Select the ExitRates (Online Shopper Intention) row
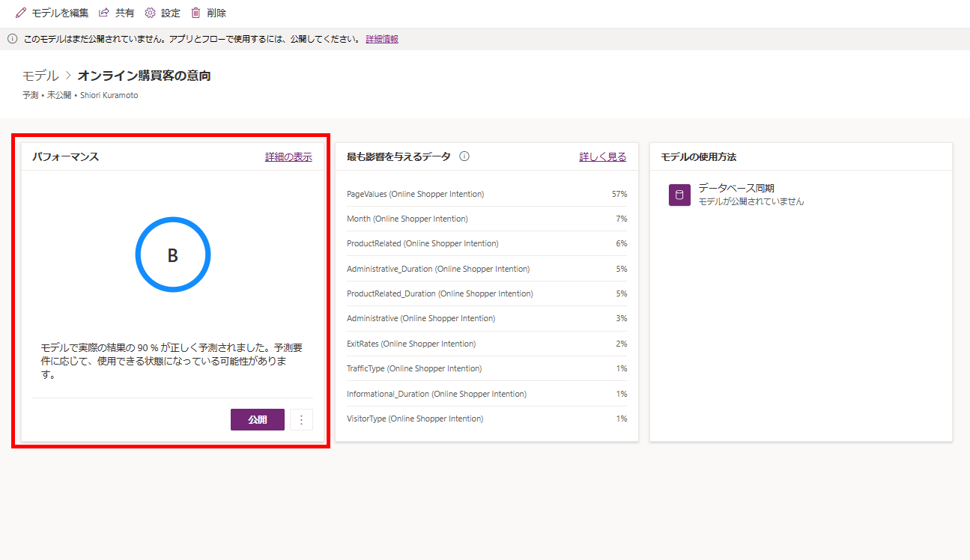 tap(487, 344)
